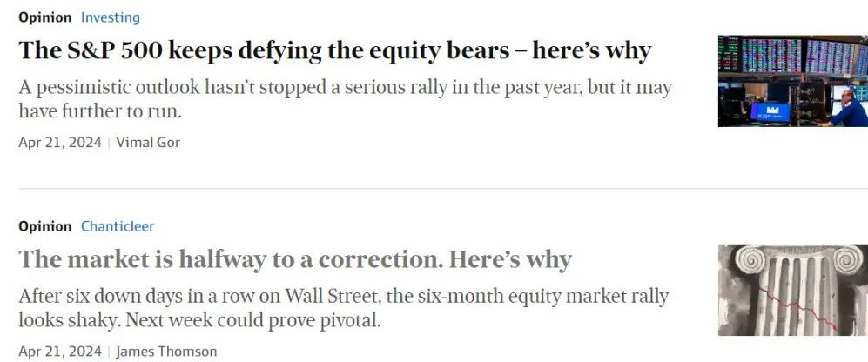Open the column illustration thumbnail
This screenshot has width=868, height=362.
click(x=793, y=290)
